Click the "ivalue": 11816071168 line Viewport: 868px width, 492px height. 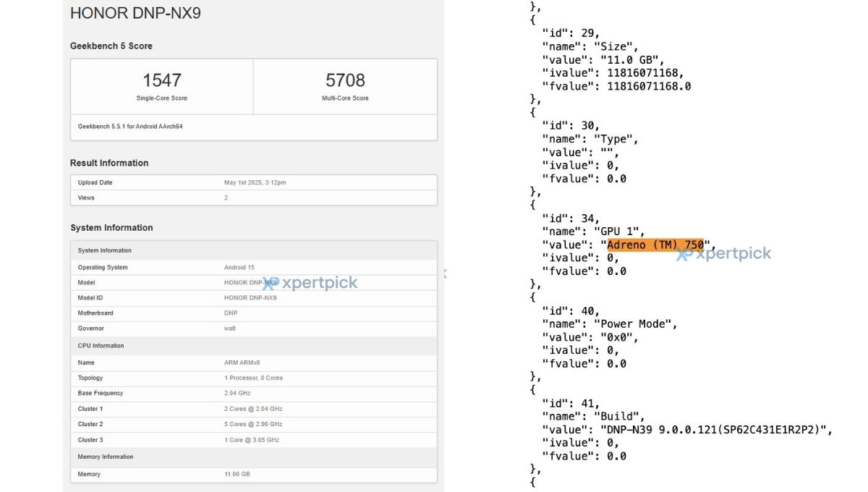tap(613, 73)
